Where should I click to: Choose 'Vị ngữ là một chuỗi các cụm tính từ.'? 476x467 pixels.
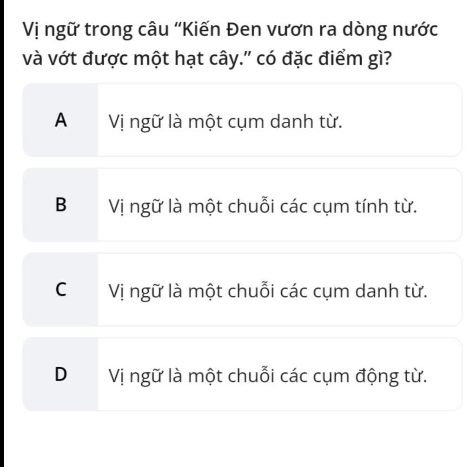[263, 207]
